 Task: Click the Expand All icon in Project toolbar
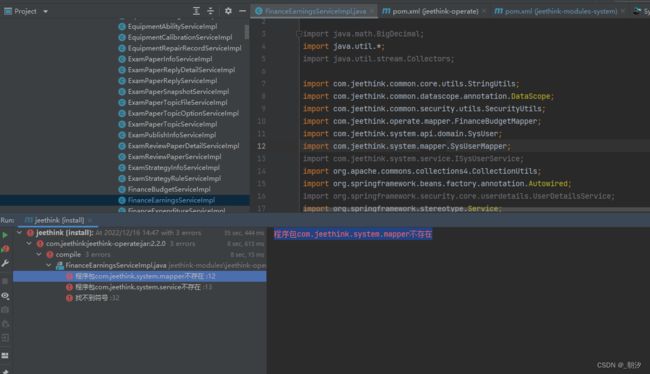196,11
